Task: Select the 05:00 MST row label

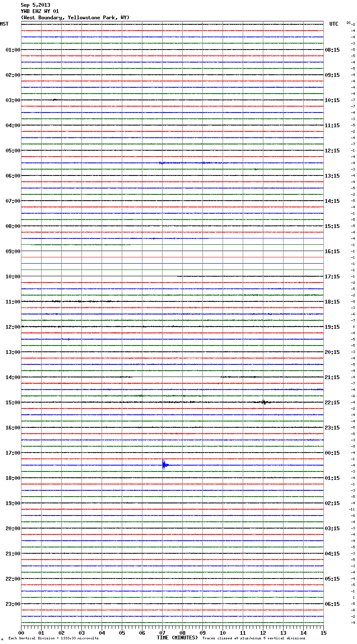Action: [13, 151]
